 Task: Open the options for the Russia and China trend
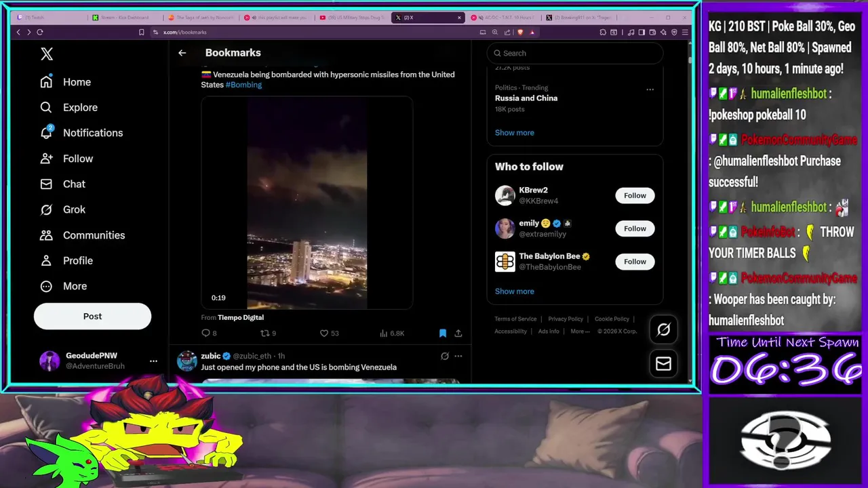click(650, 89)
